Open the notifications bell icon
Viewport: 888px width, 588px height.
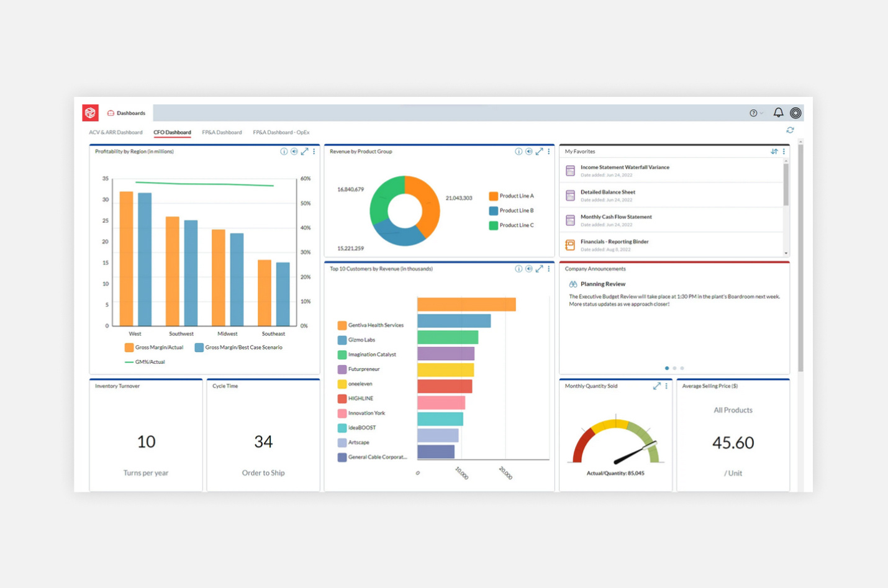[x=778, y=112]
